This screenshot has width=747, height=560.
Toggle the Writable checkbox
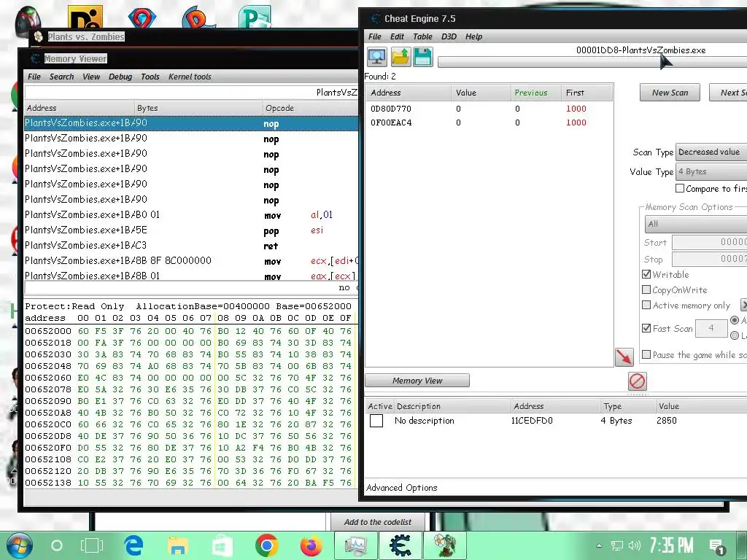646,274
